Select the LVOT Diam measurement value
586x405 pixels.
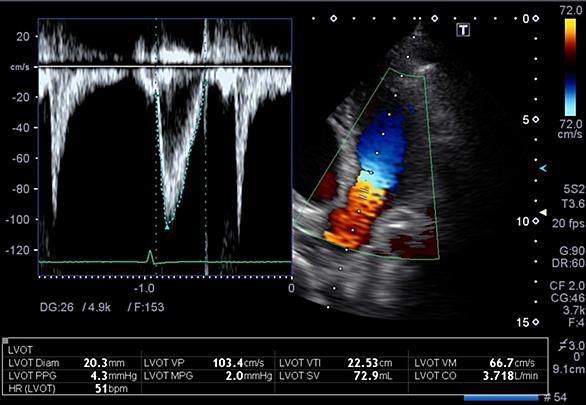[104, 363]
